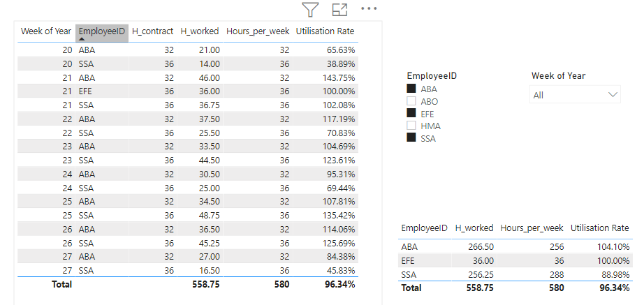Screen dimensions: 644x305
Task: Sort summary table by H_worked header
Action: click(x=474, y=228)
